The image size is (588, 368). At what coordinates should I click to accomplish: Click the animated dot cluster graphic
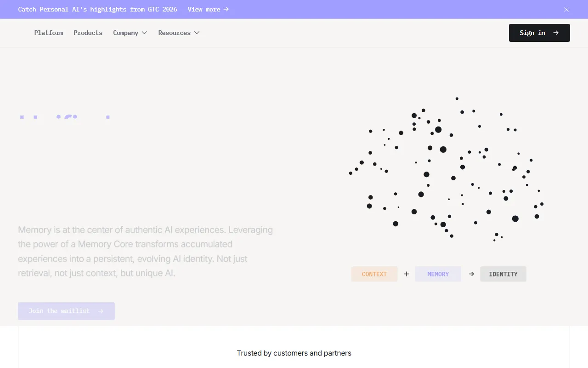pos(447,170)
